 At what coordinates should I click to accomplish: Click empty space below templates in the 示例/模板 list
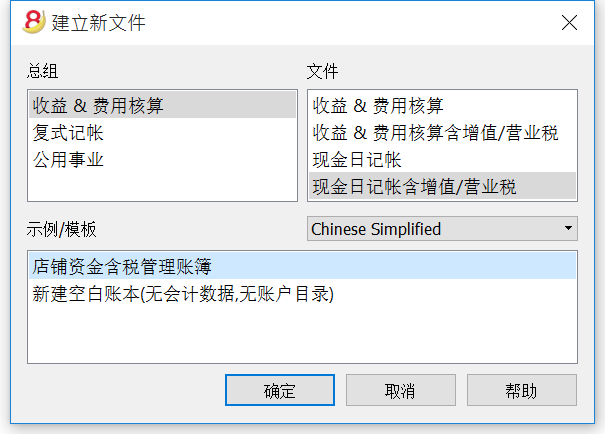click(302, 335)
